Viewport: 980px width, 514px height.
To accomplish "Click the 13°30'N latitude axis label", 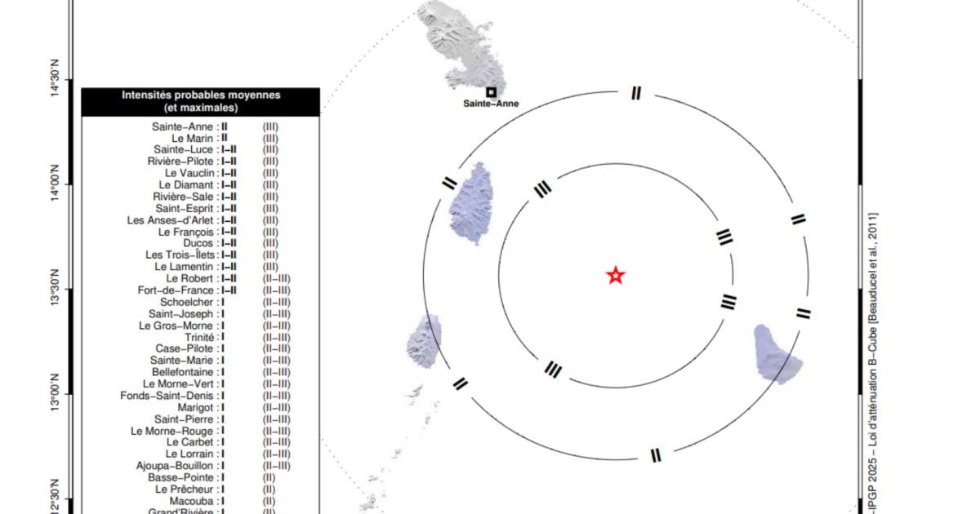I will click(x=56, y=289).
